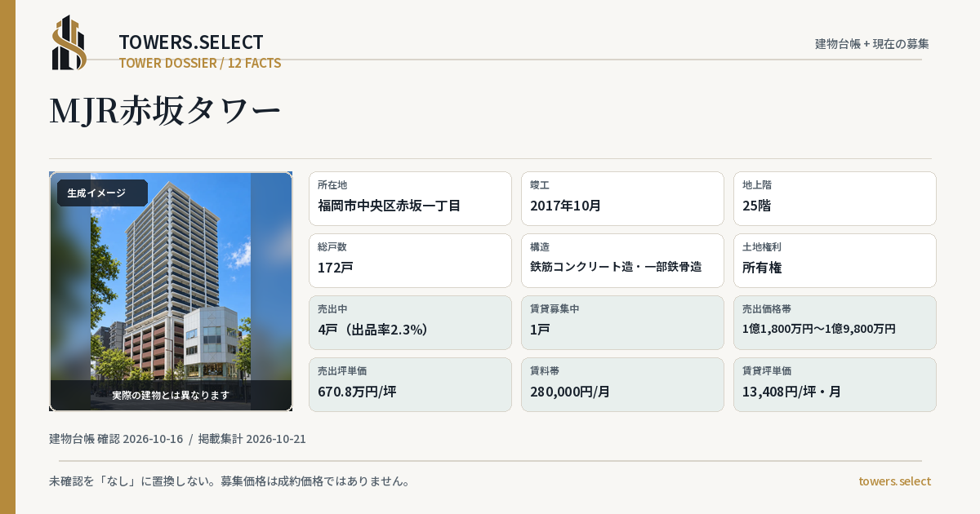The height and width of the screenshot is (514, 980).
Task: Click the 所在地 field label
Action: (x=332, y=185)
